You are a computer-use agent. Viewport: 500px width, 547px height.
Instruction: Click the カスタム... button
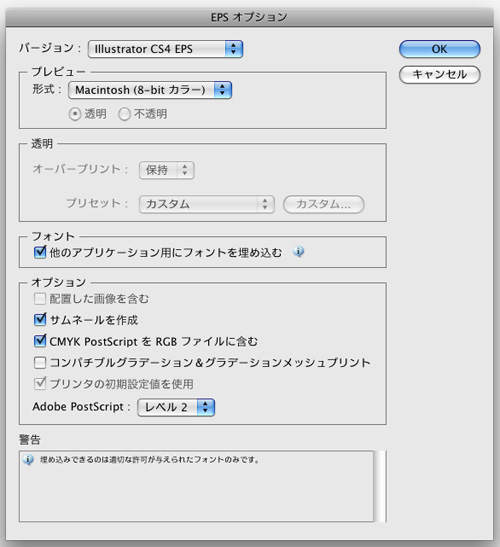click(x=323, y=204)
